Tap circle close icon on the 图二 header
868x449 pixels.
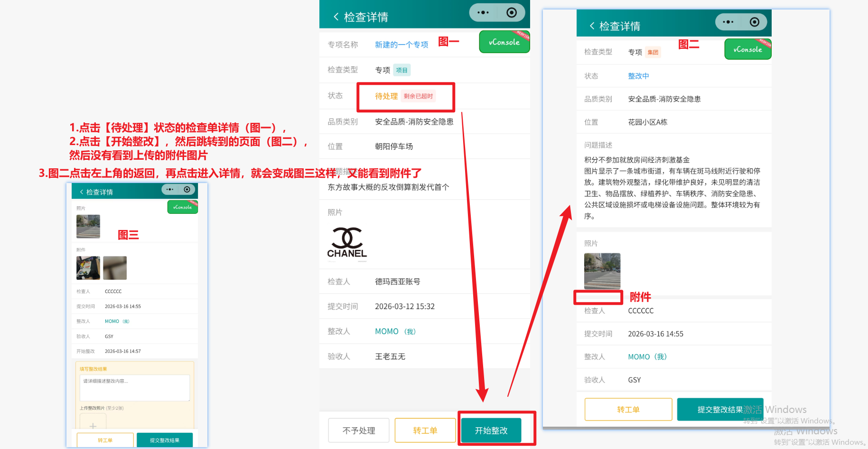click(x=755, y=22)
